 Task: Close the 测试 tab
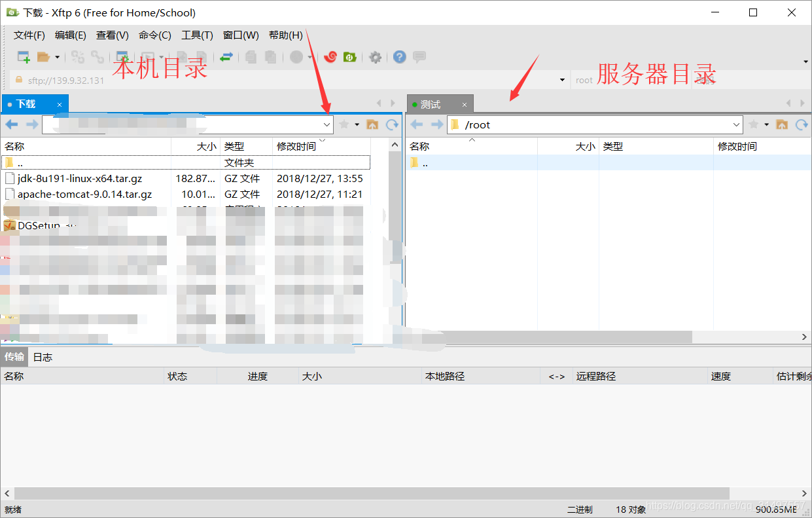[465, 105]
